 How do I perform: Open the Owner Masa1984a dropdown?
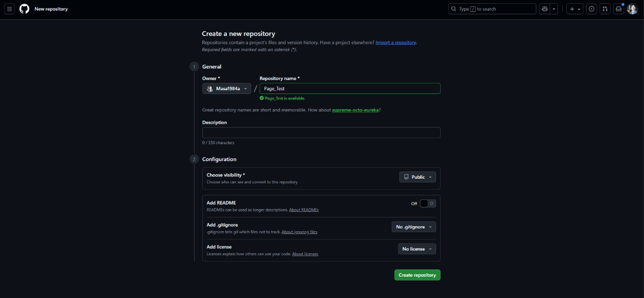click(x=227, y=88)
